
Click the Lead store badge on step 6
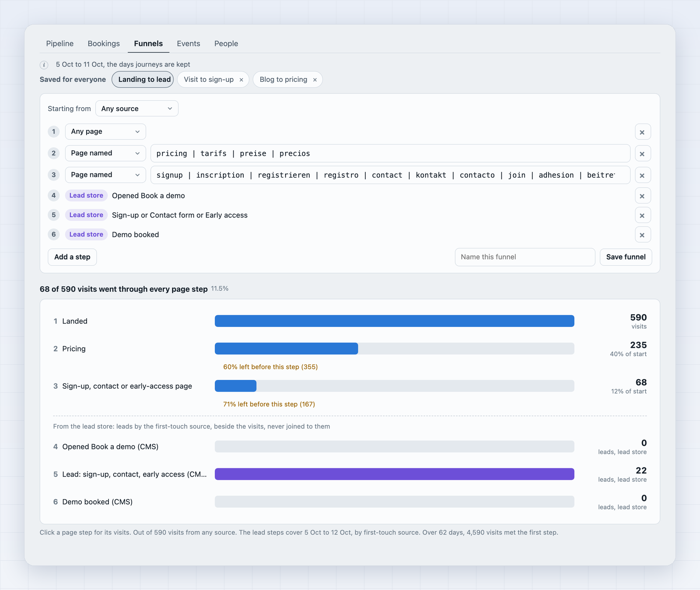point(86,234)
